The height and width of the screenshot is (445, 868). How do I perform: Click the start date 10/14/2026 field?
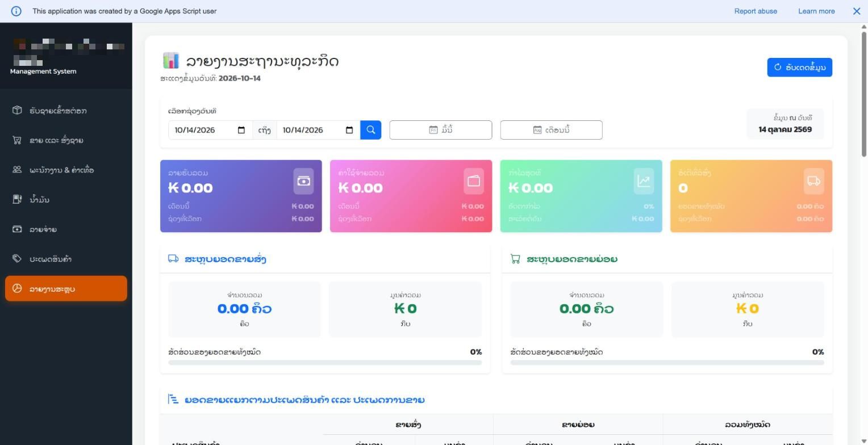tap(210, 130)
